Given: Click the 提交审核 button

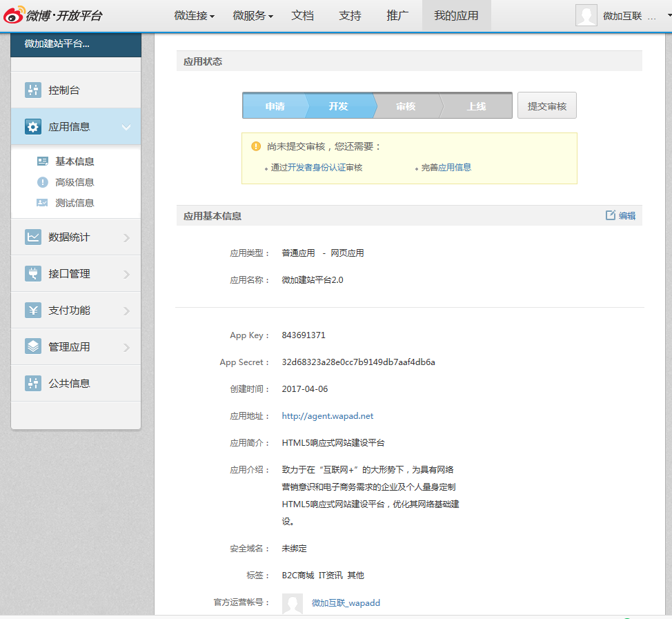Looking at the screenshot, I should pyautogui.click(x=546, y=106).
